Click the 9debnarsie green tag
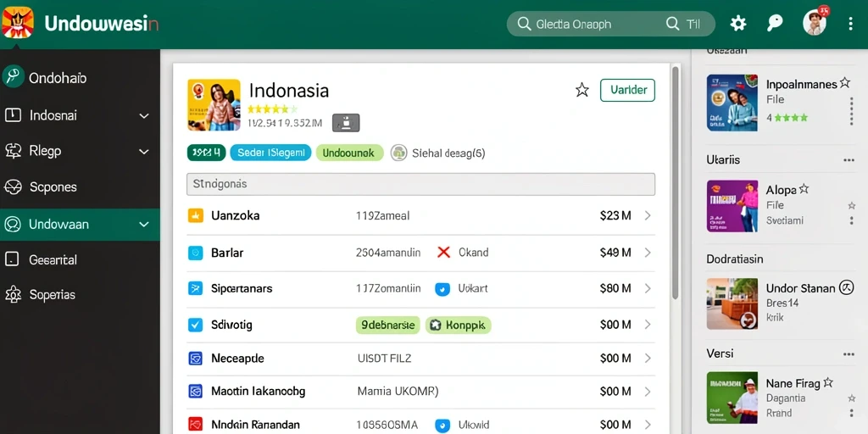Image resolution: width=868 pixels, height=434 pixels. click(387, 325)
